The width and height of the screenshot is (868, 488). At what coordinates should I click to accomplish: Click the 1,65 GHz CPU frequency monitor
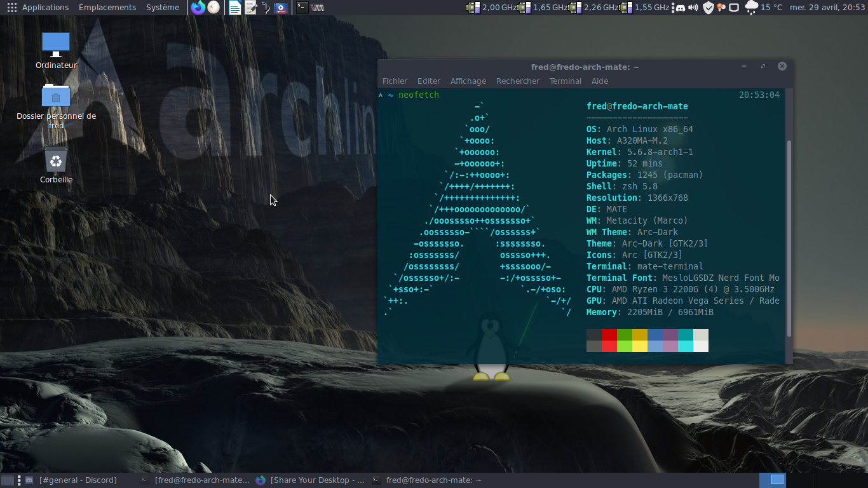[543, 8]
